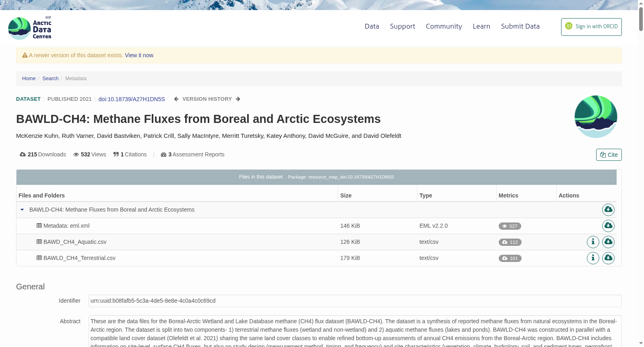Sign in with ORCID
The width and height of the screenshot is (644, 347).
click(x=591, y=27)
